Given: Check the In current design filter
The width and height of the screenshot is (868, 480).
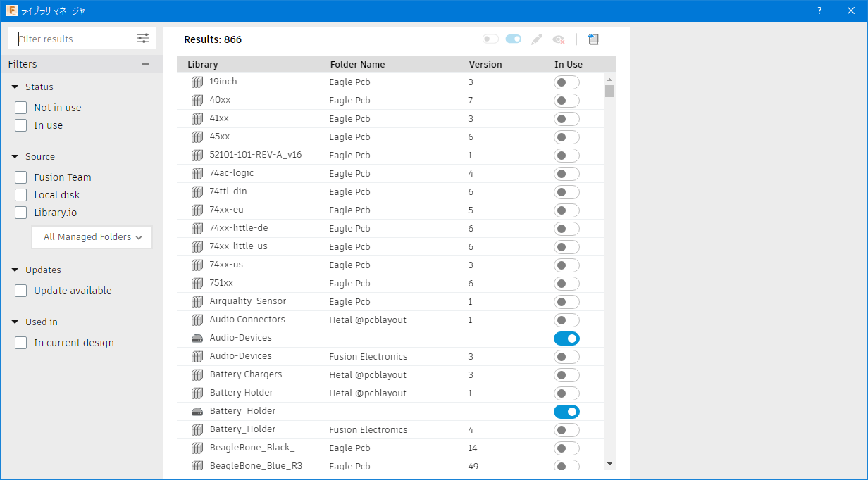Looking at the screenshot, I should [x=21, y=343].
